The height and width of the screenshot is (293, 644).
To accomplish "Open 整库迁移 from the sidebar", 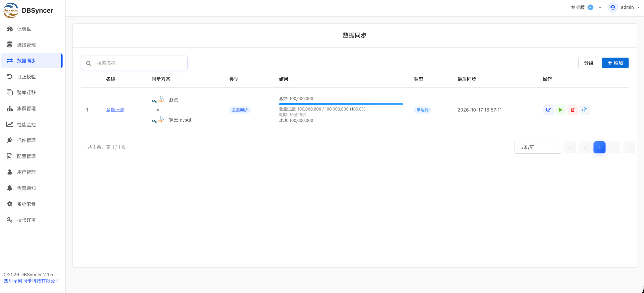I will point(32,92).
